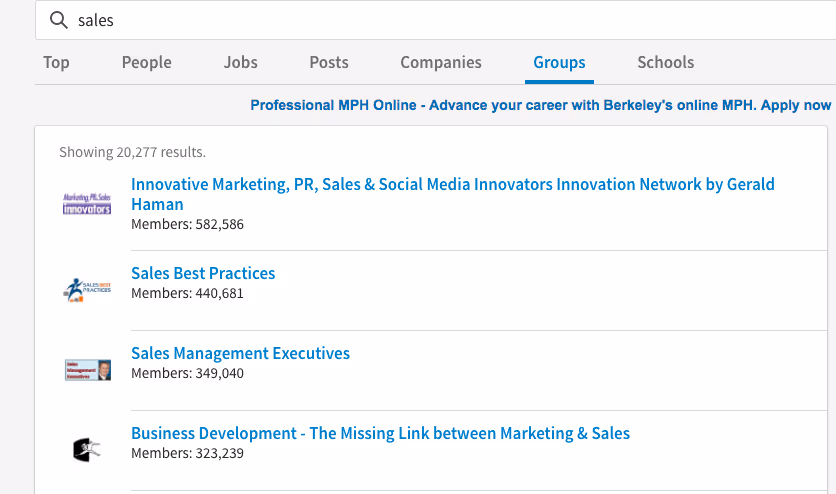Click the Business Development group logo icon
This screenshot has width=836, height=494.
[87, 450]
